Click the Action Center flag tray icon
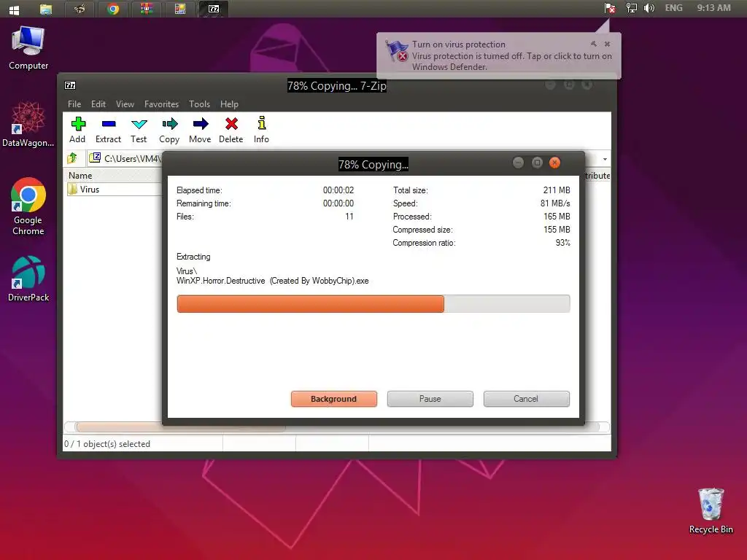Viewport: 747px width, 560px height. click(610, 8)
